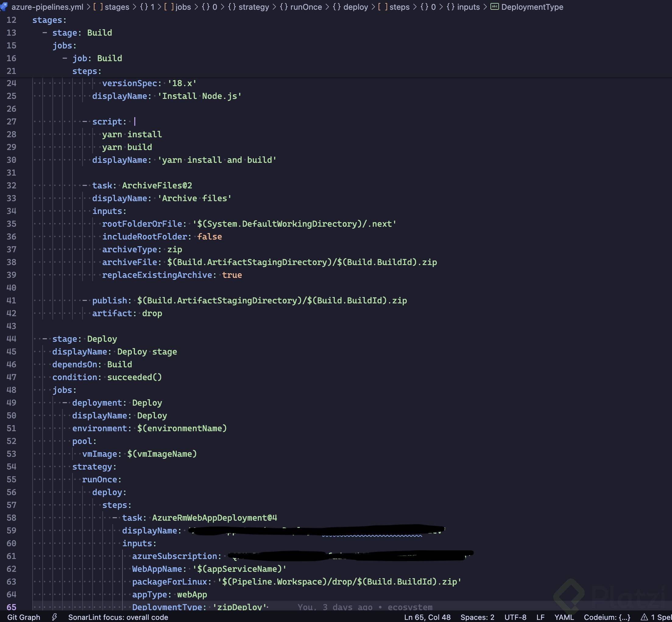This screenshot has width=672, height=622.
Task: Click the warning triangle spell-check icon
Action: [x=644, y=617]
